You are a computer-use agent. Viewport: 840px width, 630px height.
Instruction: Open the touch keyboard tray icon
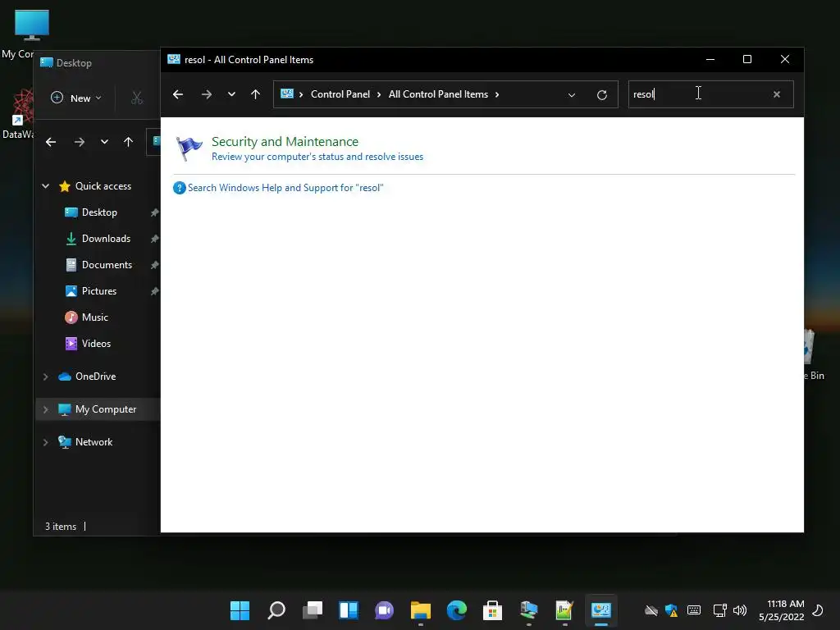pyautogui.click(x=694, y=610)
